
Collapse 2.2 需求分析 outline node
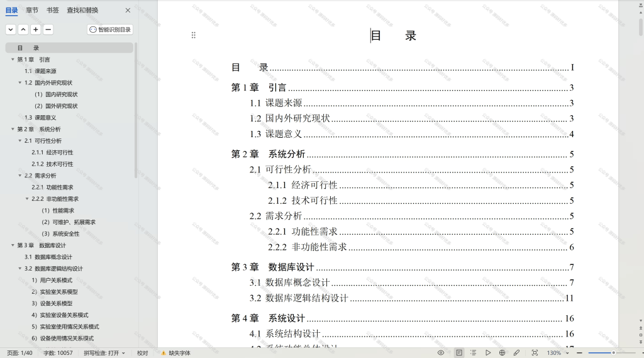click(x=19, y=176)
